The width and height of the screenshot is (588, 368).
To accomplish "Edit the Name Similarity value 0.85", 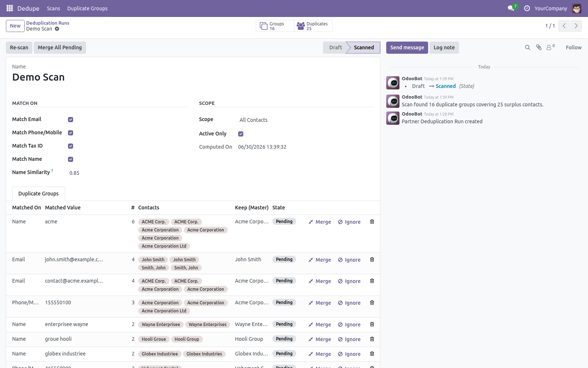I will click(128, 173).
